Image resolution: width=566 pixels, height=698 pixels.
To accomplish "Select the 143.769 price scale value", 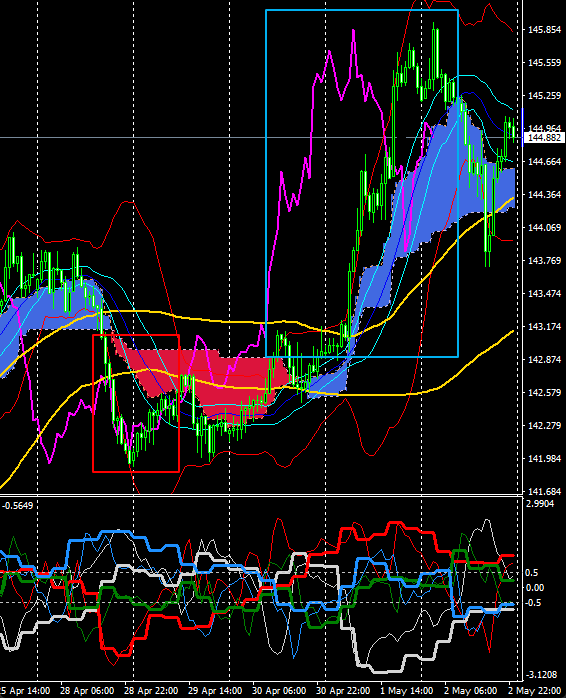I will click(x=545, y=260).
